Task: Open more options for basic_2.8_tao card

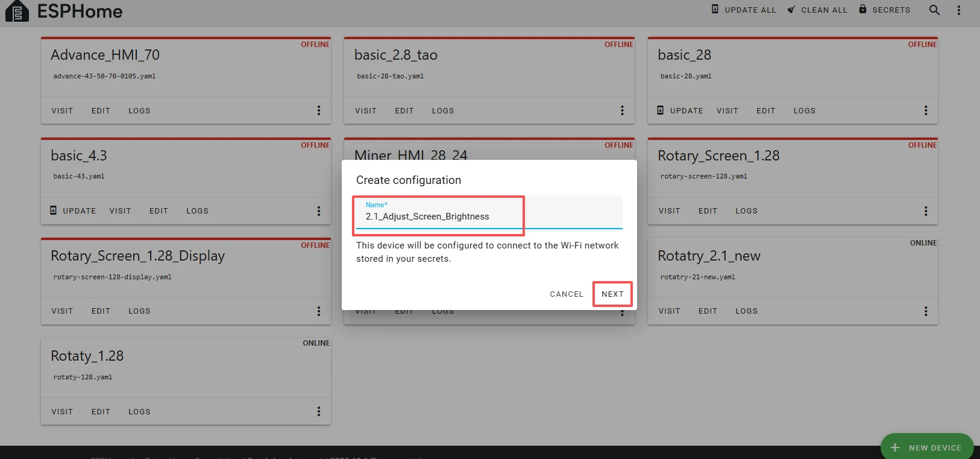Action: [x=622, y=110]
